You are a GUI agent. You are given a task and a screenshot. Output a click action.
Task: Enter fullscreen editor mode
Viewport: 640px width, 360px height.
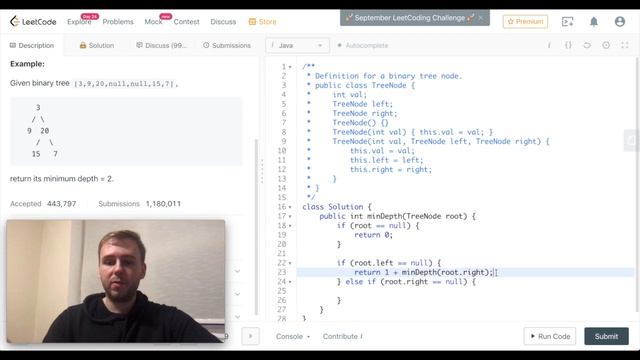(x=625, y=45)
